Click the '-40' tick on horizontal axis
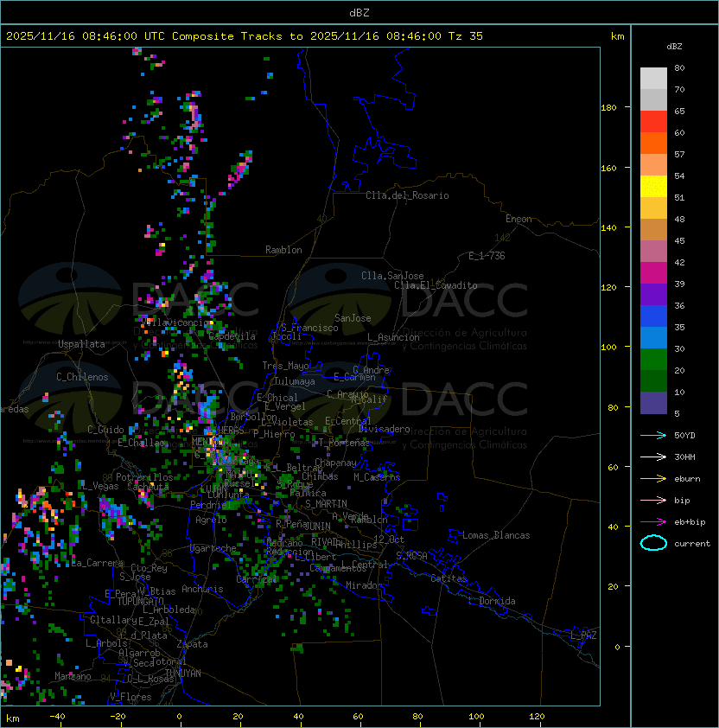The image size is (719, 728). pyautogui.click(x=57, y=717)
